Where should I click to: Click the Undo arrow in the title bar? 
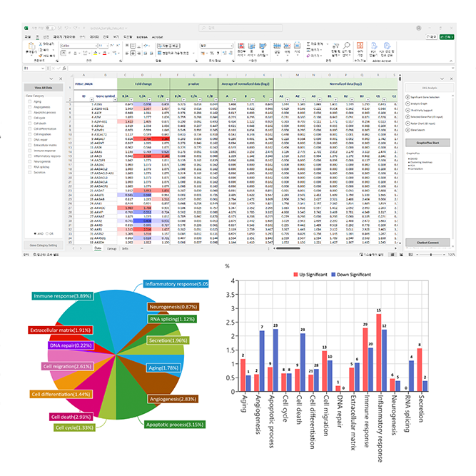point(67,28)
